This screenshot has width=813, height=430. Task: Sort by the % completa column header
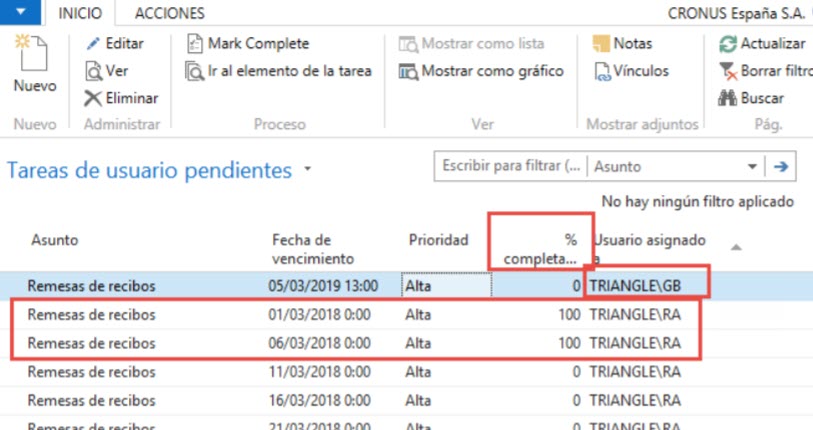pos(540,249)
